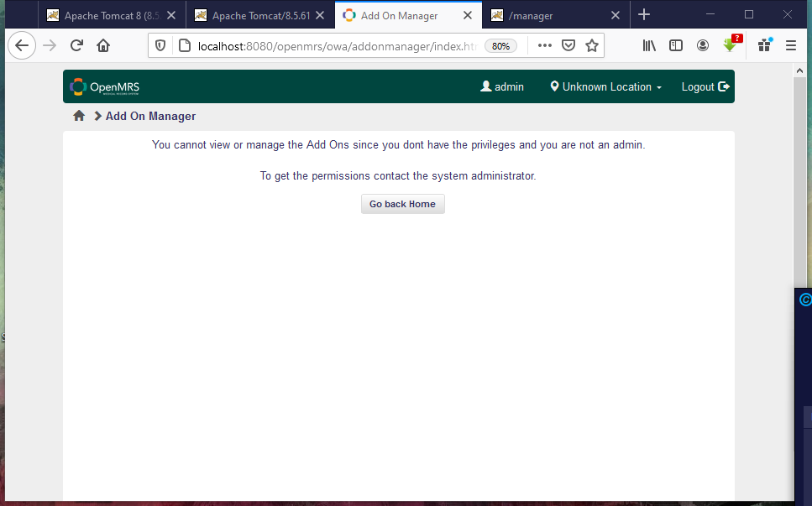Click the vertical scrollbar thumb
812x506 pixels.
(799, 181)
